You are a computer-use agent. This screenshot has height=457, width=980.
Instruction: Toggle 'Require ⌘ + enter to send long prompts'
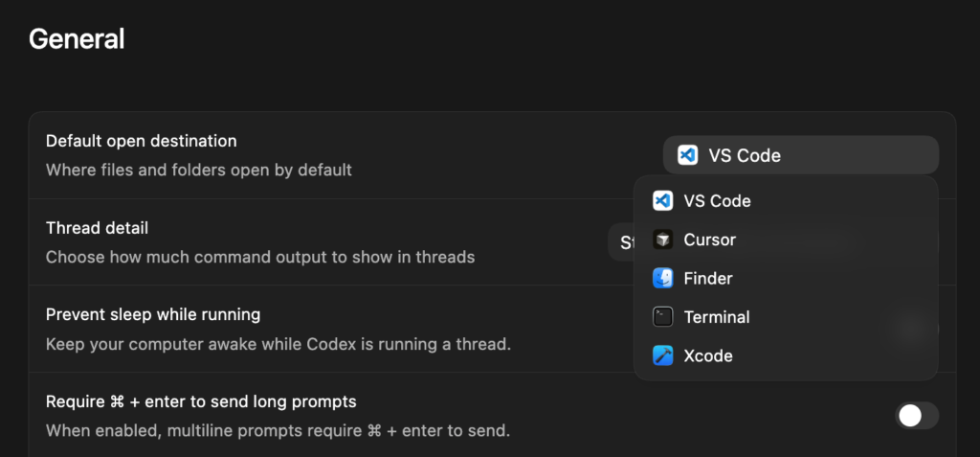pyautogui.click(x=916, y=415)
